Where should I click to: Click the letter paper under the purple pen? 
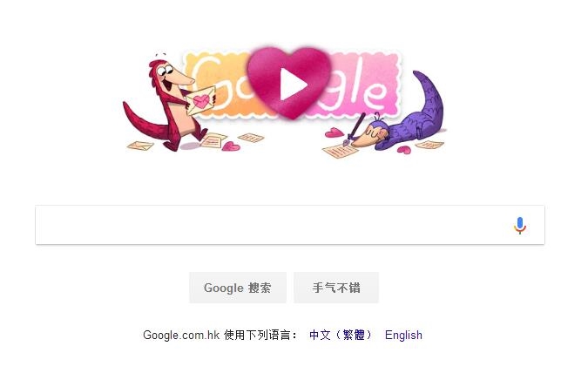[x=340, y=151]
